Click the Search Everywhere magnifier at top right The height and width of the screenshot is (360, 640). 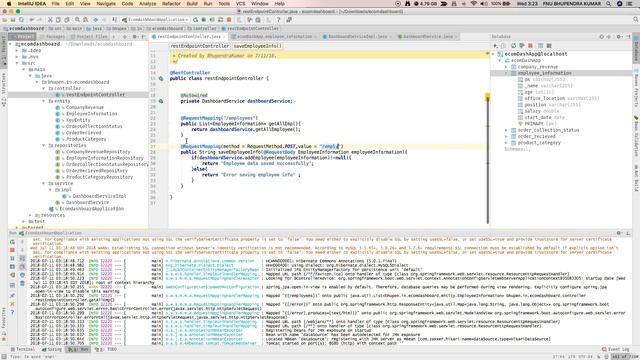click(636, 20)
